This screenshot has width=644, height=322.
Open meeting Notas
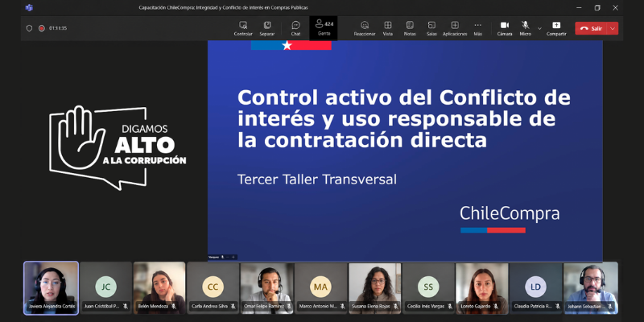coord(410,28)
